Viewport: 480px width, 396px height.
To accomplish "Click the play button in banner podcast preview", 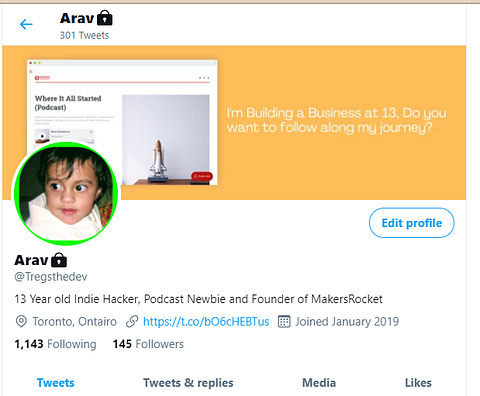I will (42, 136).
